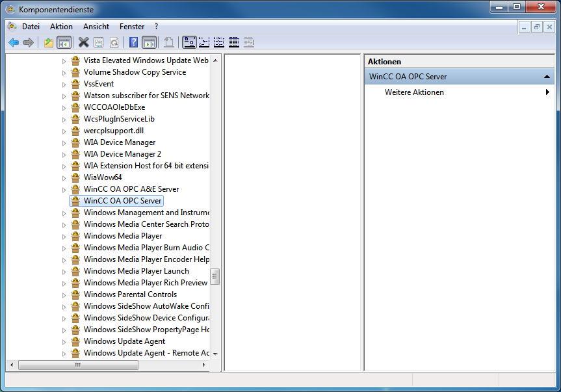Viewport: 561px width, 392px height.
Task: Click tree scrollbar up arrow
Action: coord(215,60)
